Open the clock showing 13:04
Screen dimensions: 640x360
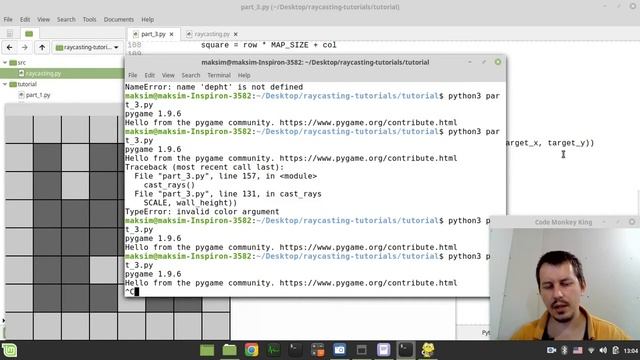631,351
